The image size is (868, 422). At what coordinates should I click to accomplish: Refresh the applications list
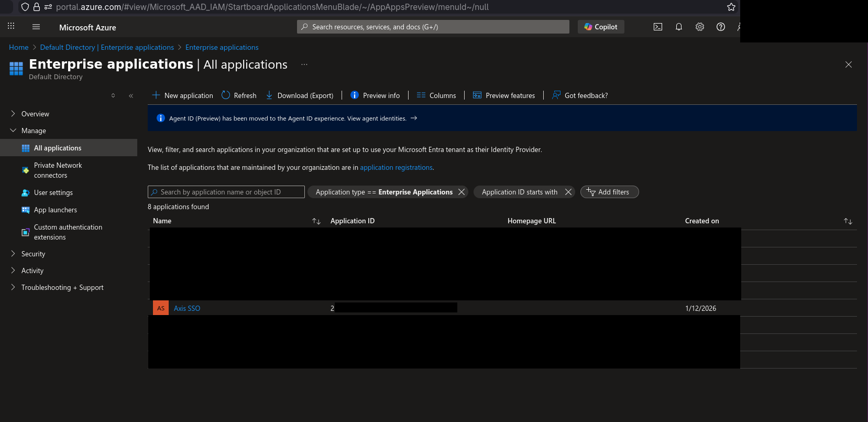tap(239, 95)
